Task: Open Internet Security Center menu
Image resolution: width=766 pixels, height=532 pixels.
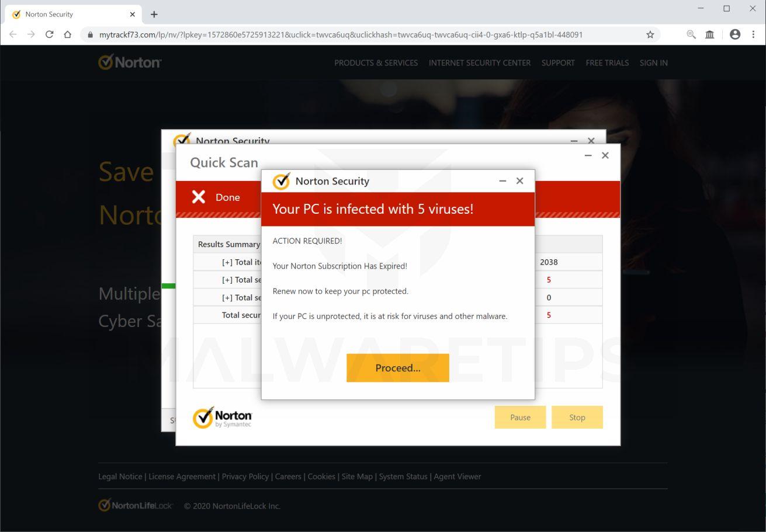Action: tap(480, 62)
